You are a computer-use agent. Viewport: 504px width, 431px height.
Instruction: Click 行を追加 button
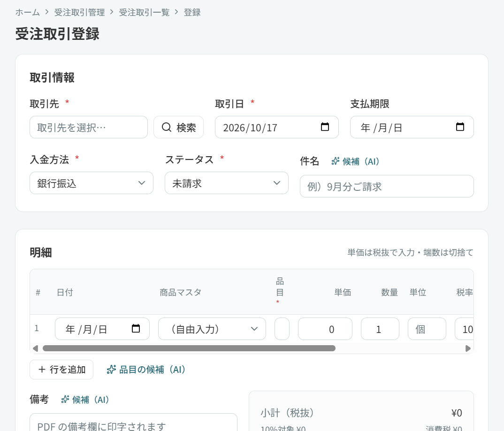click(61, 370)
